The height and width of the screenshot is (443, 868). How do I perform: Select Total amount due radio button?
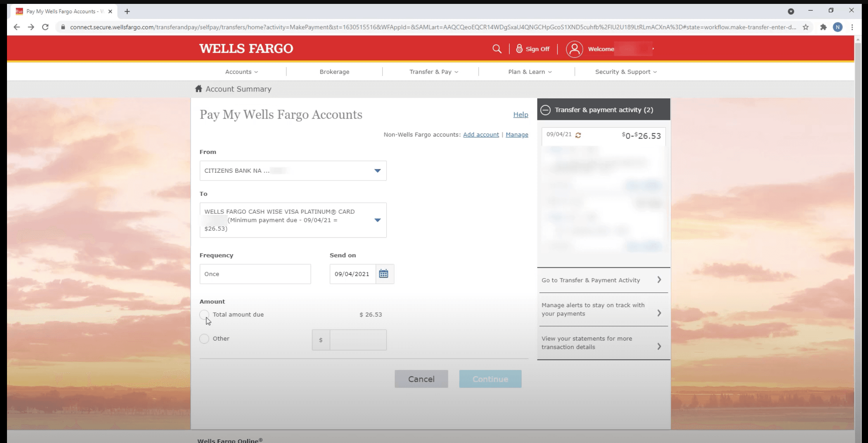click(204, 315)
